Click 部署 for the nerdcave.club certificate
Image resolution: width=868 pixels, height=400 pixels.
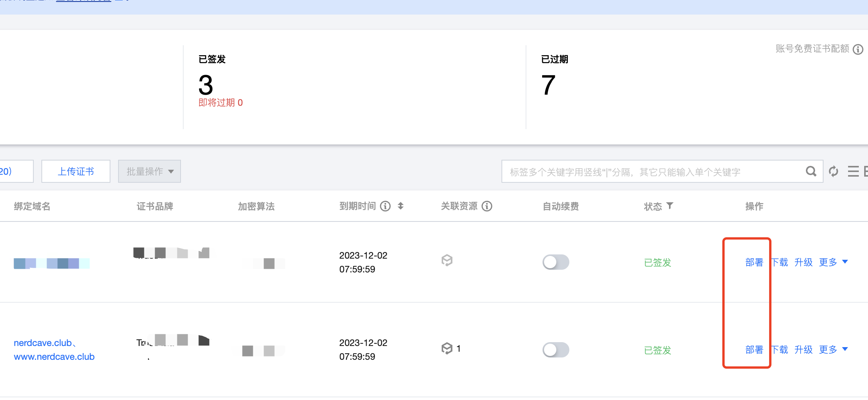point(754,349)
